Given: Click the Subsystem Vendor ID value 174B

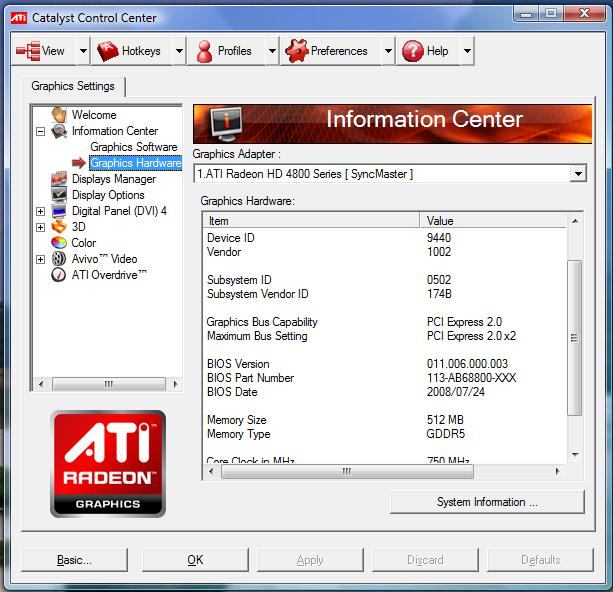Looking at the screenshot, I should (x=439, y=294).
